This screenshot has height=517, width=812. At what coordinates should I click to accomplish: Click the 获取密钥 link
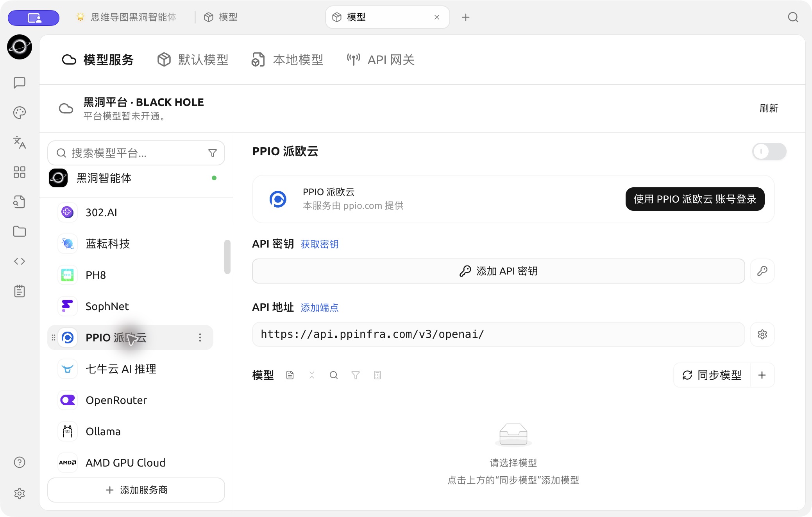[320, 244]
